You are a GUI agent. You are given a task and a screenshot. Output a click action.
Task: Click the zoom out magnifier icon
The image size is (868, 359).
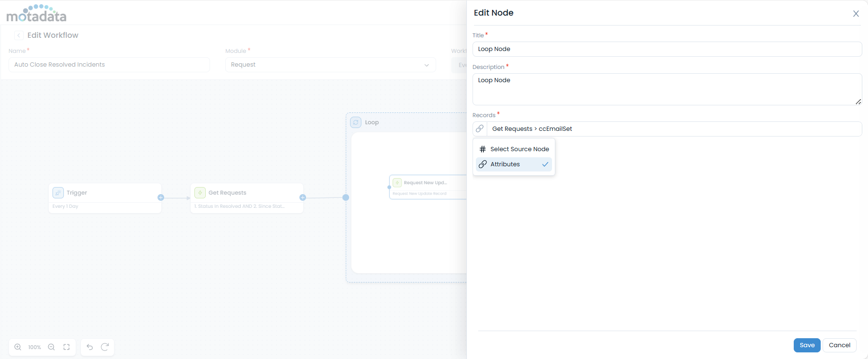click(x=52, y=347)
